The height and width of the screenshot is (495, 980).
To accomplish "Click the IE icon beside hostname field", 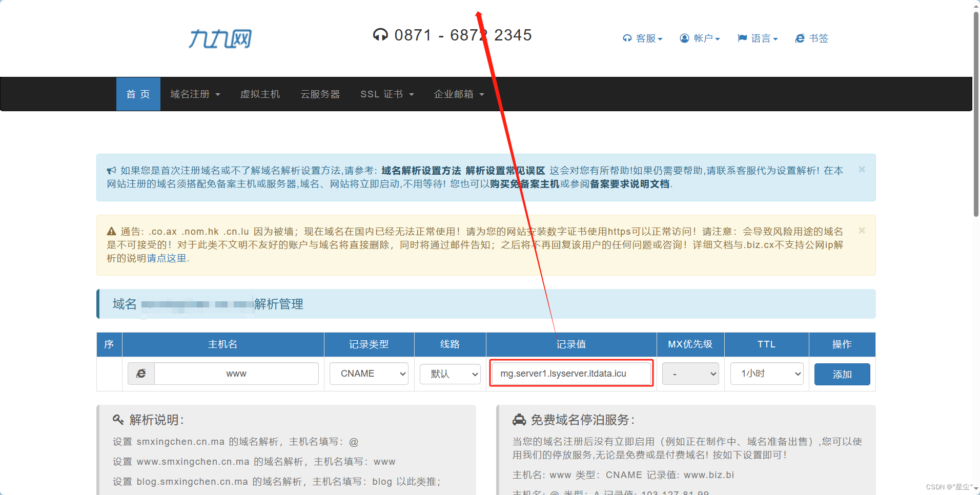I will 141,374.
